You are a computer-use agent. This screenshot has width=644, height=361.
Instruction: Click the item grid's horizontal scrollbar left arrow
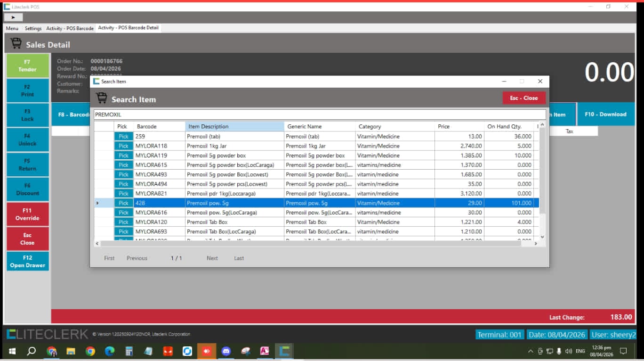[97, 244]
